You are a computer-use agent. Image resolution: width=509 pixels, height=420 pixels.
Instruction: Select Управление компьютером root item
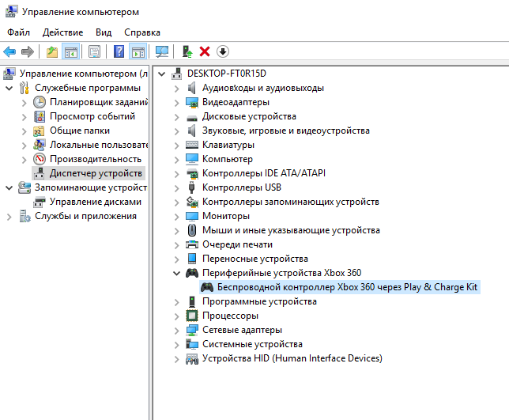pos(84,74)
